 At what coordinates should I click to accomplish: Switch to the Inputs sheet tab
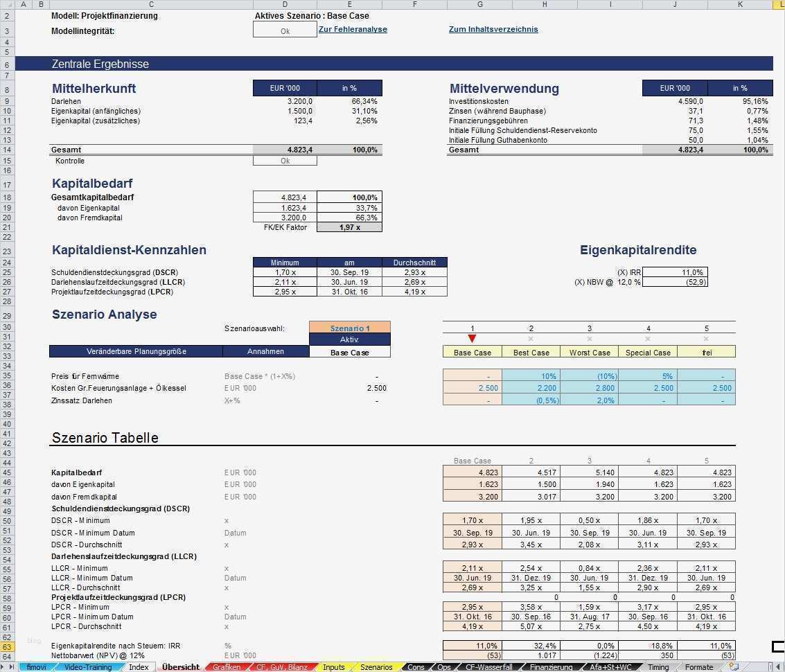click(333, 667)
